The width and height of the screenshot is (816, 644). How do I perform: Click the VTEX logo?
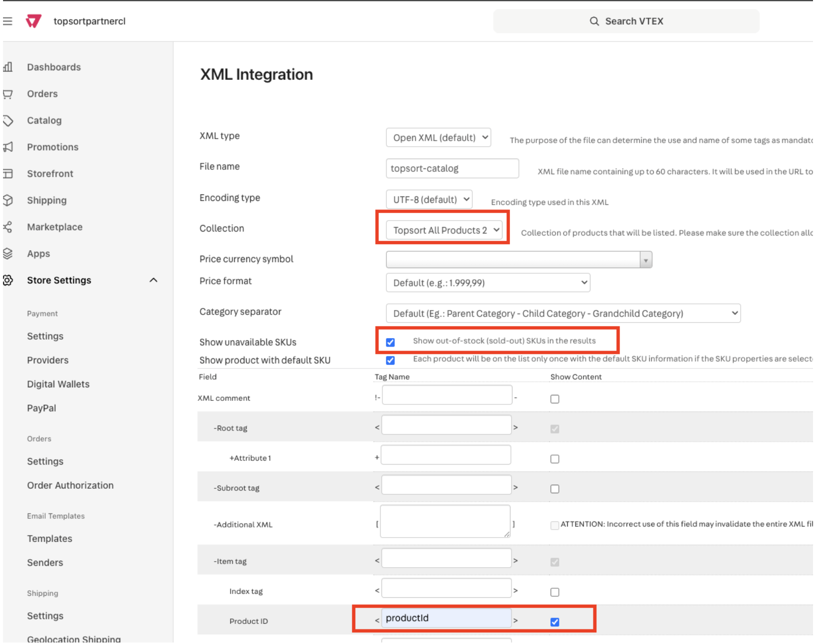click(x=33, y=21)
